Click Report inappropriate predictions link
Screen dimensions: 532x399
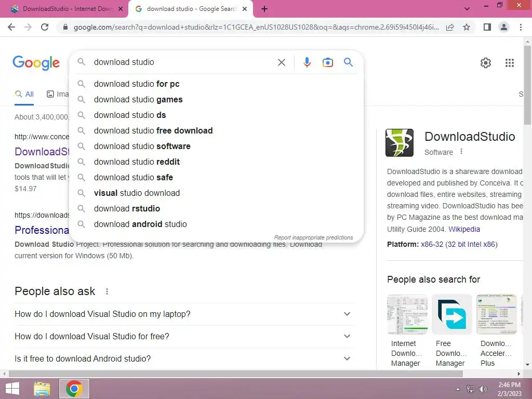coord(313,237)
